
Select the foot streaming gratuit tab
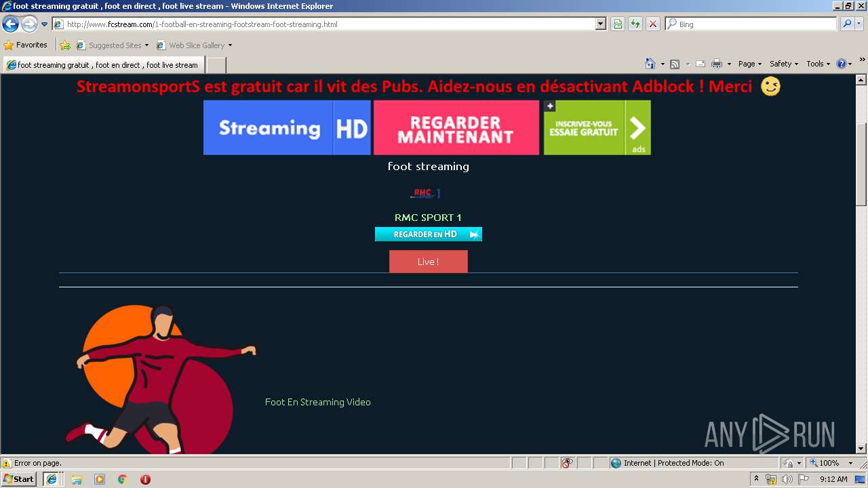point(103,65)
